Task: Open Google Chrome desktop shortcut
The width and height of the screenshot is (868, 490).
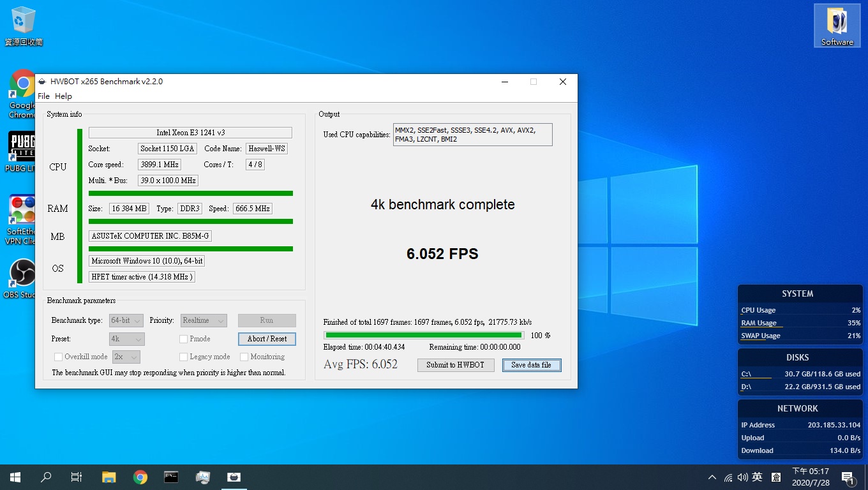Action: pos(22,94)
